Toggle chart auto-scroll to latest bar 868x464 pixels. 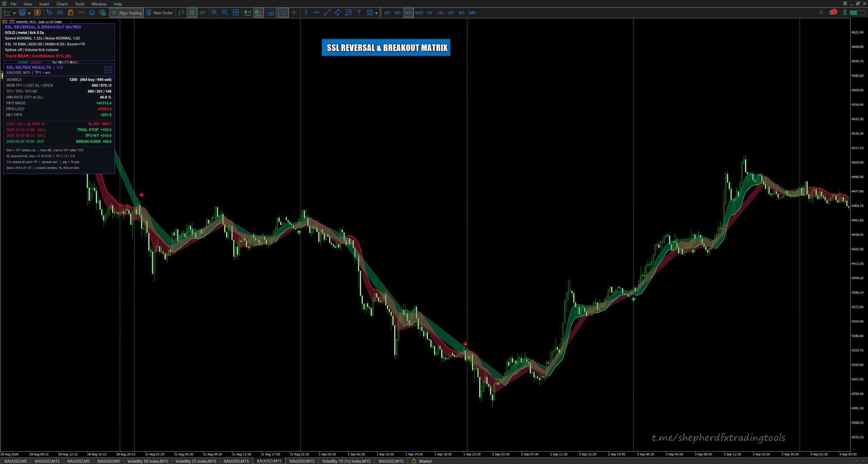point(248,13)
